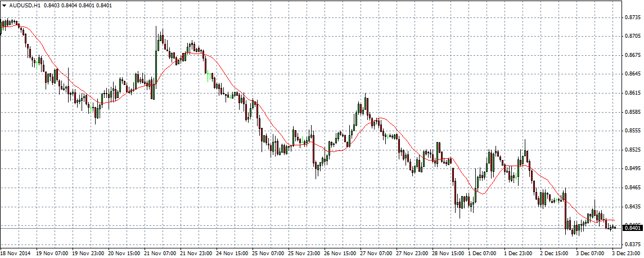Click the triangle arrow beside AUDUSD,H1
Viewport: 644px width, 258px height.
(4, 5)
